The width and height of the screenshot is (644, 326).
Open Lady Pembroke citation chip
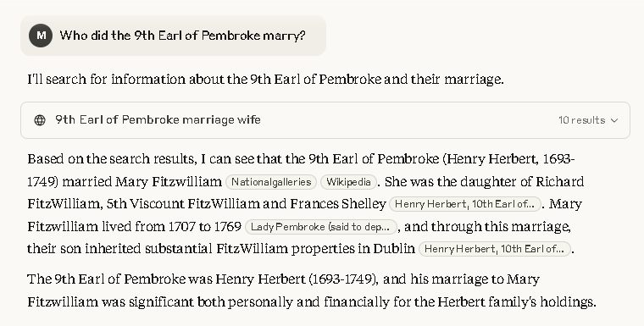[x=321, y=227]
